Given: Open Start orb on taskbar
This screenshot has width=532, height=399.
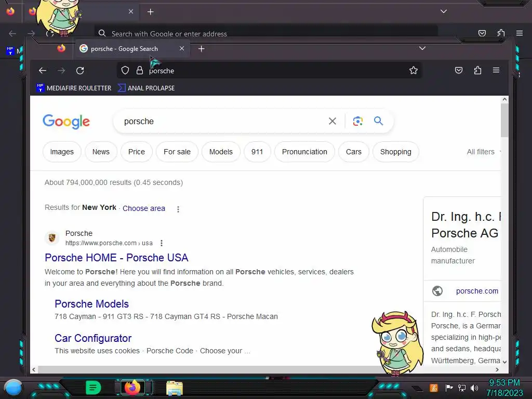Looking at the screenshot, I should click(13, 388).
